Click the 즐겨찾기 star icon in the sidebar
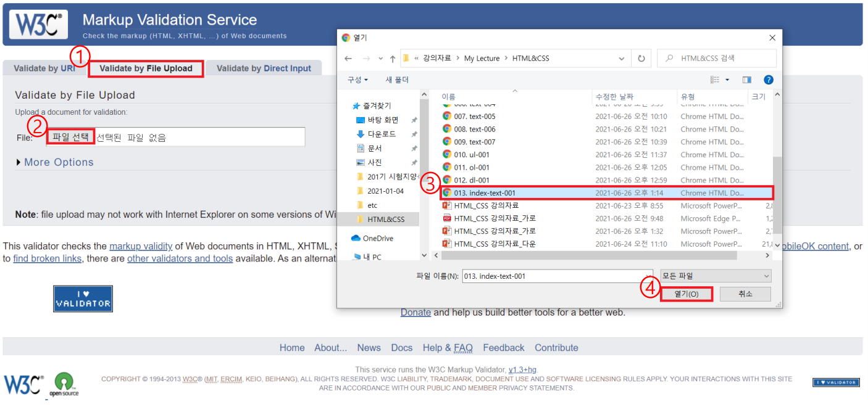 (x=356, y=106)
